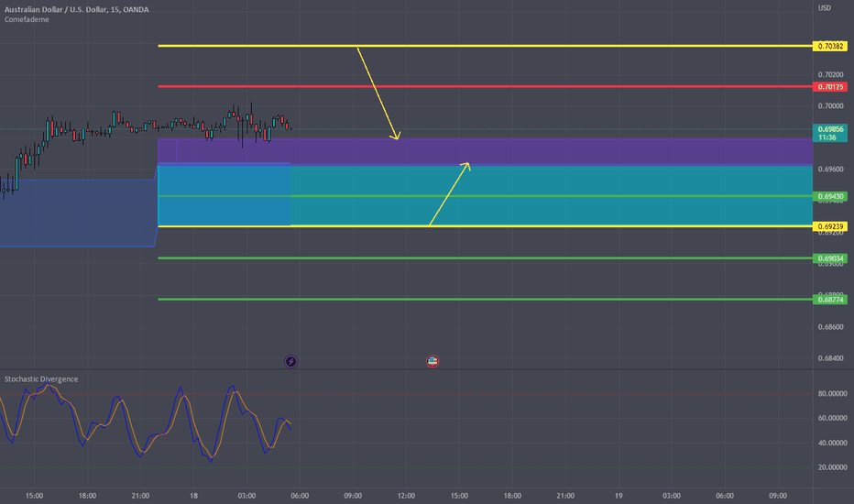Click the US flag economic event icon
The width and height of the screenshot is (854, 504).
(x=432, y=361)
